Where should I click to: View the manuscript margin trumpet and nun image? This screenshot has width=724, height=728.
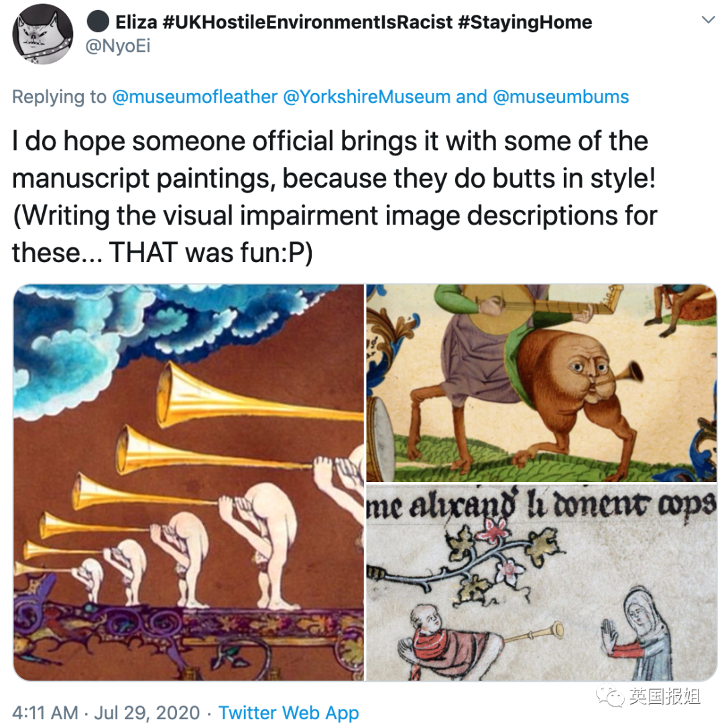542,583
